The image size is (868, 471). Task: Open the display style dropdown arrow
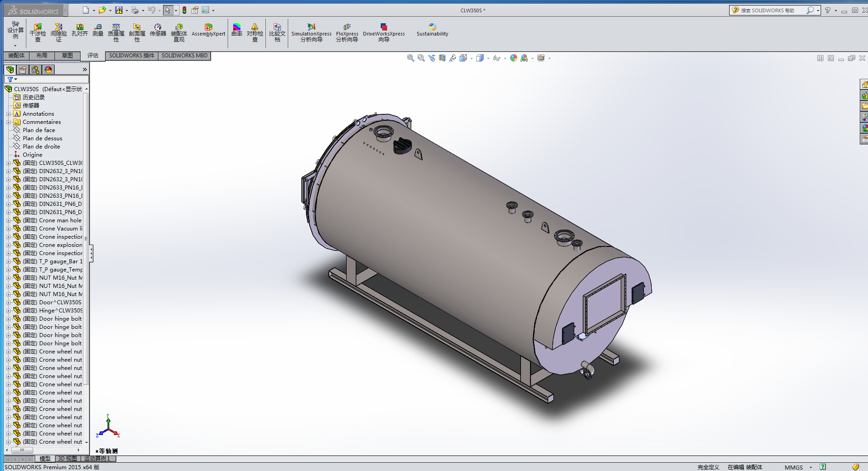point(488,58)
